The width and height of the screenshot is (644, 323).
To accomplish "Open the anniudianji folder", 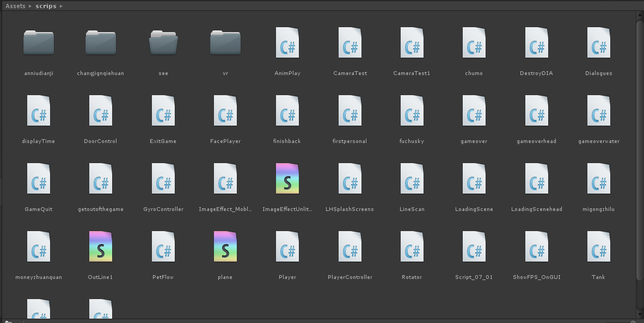I will tap(39, 42).
